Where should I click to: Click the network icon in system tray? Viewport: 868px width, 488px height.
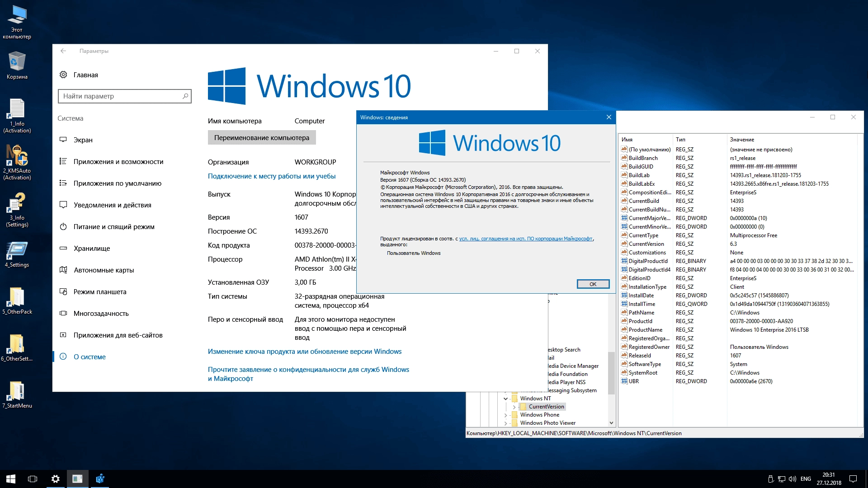(782, 479)
